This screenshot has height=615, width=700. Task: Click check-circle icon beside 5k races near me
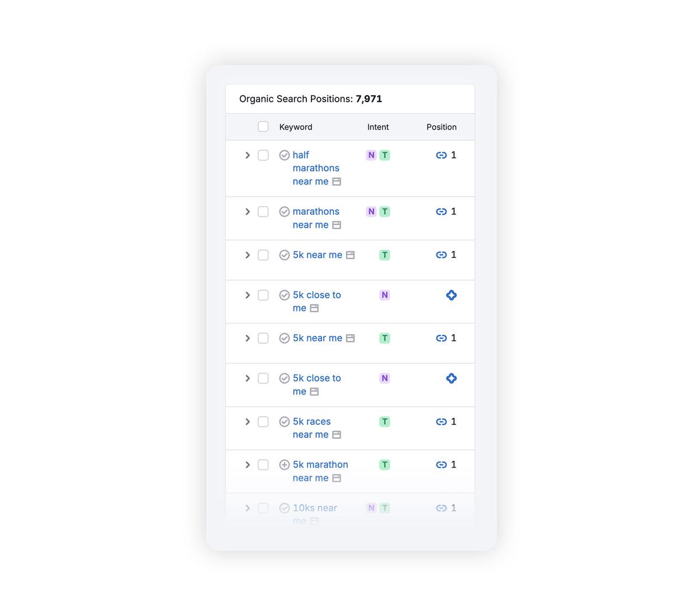[x=284, y=422]
